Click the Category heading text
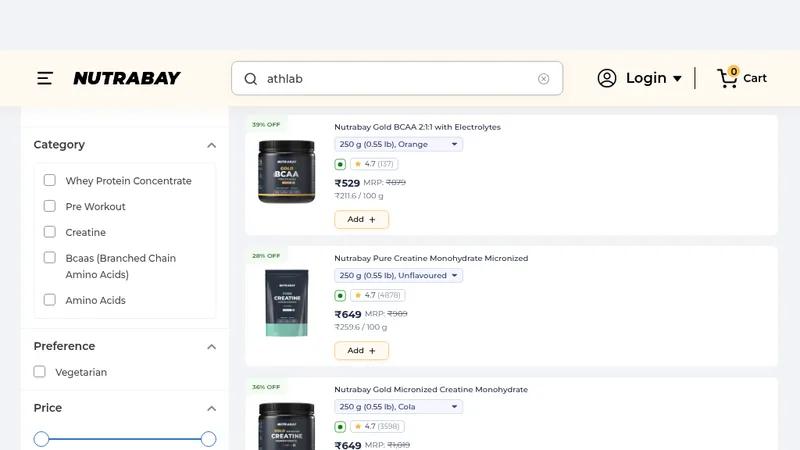This screenshot has width=800, height=450. tap(59, 145)
